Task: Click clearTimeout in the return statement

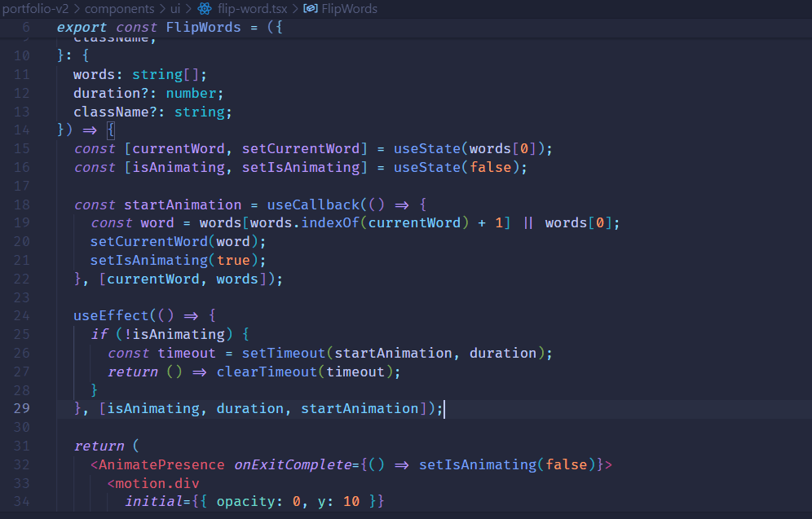Action: [267, 372]
